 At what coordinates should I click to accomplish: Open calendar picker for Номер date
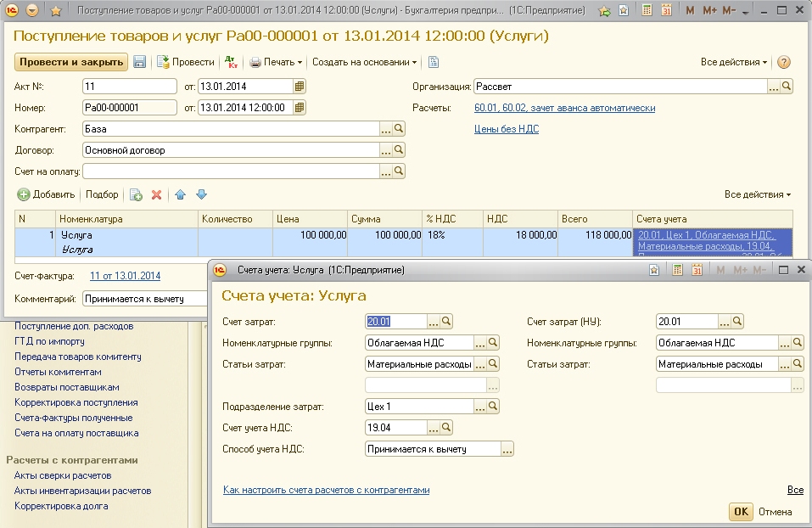coord(300,108)
